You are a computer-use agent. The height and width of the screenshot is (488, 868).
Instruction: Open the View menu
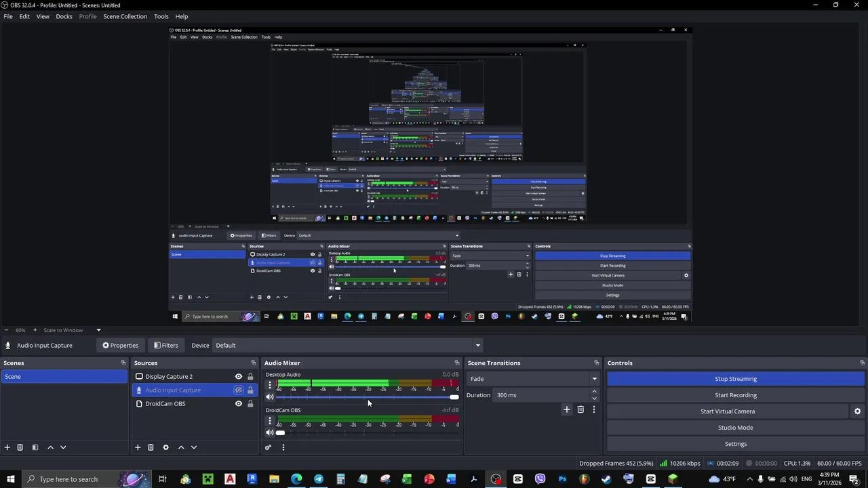click(x=43, y=16)
